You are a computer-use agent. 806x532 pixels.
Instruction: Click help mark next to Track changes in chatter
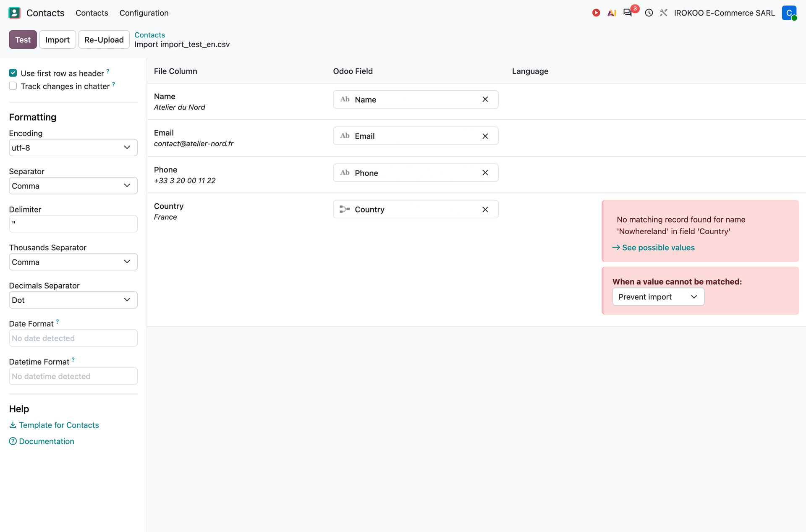pyautogui.click(x=113, y=84)
